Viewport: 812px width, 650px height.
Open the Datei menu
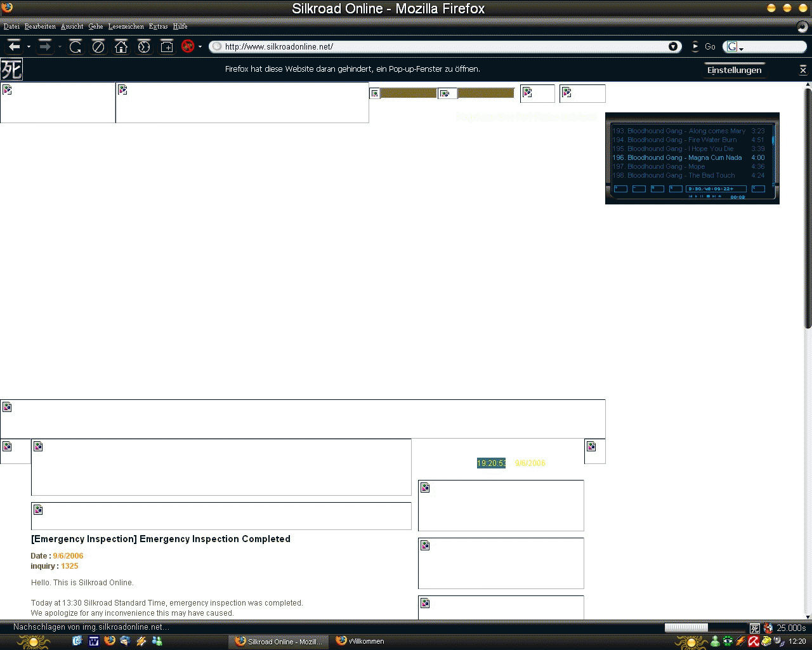tap(11, 27)
